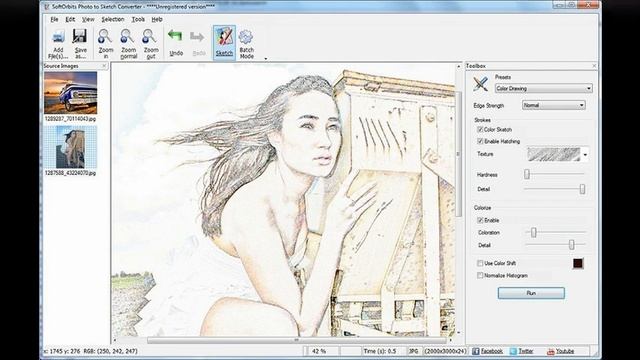Open the Facebook link
The height and width of the screenshot is (360, 640).
point(491,351)
